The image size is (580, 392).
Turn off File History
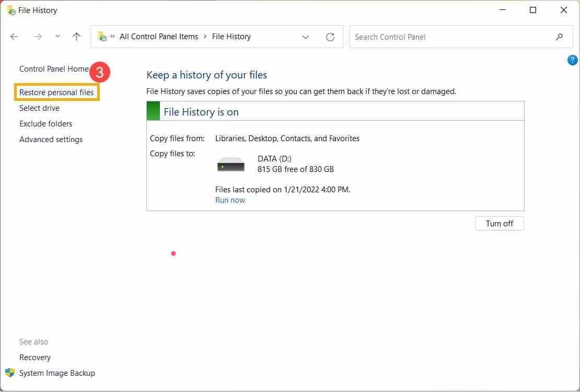coord(500,224)
